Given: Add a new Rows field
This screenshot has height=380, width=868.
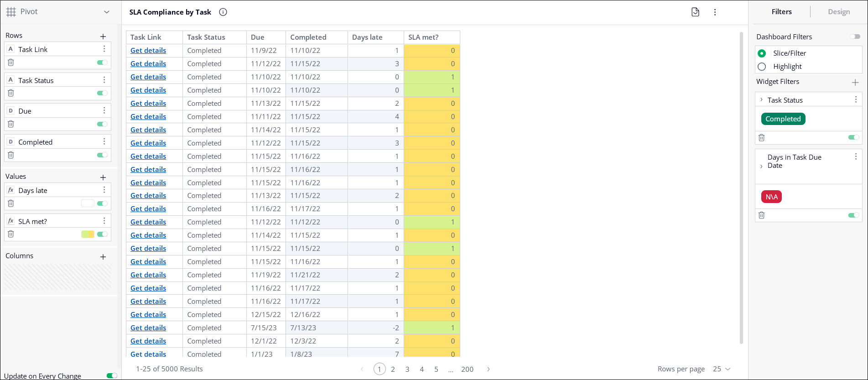Looking at the screenshot, I should [x=103, y=36].
